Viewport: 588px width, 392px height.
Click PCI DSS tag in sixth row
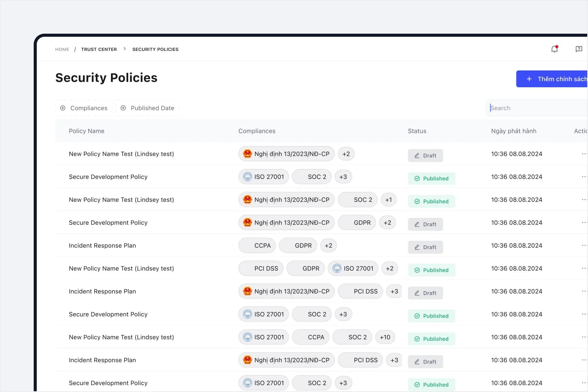tap(261, 269)
